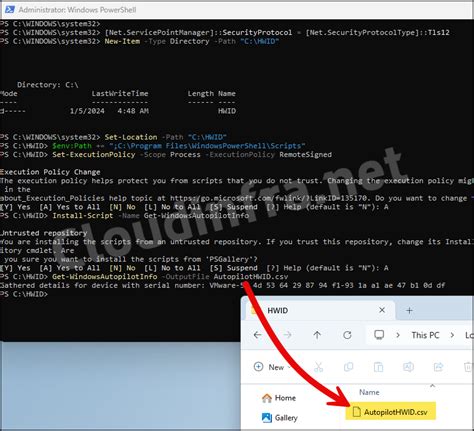Click the Administrator: Windows PowerShell title text
474x431 pixels.
[77, 10]
